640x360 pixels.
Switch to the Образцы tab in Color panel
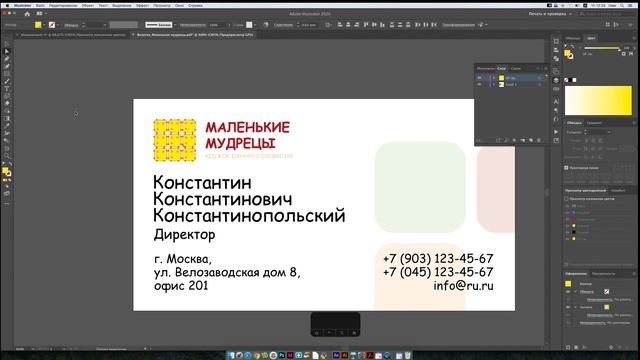[x=573, y=38]
